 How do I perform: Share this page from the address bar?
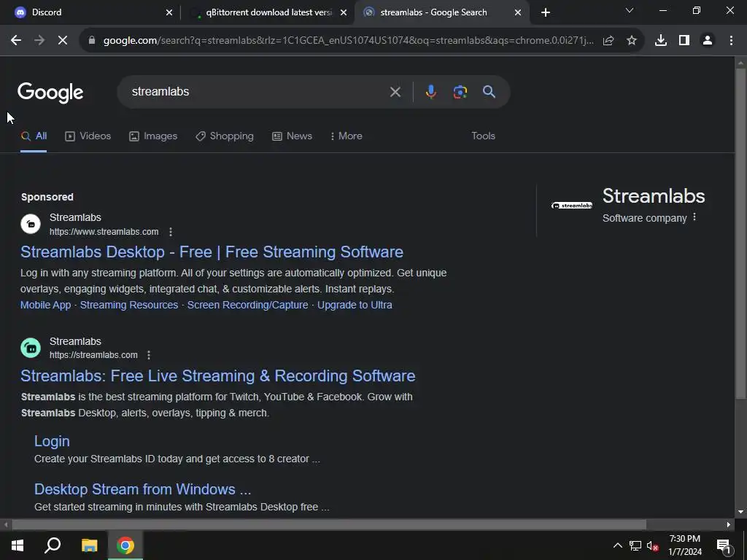pos(608,41)
